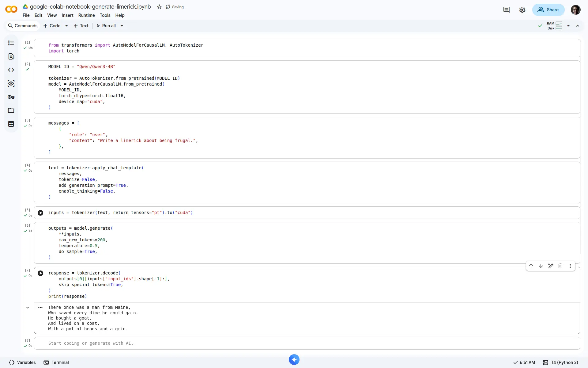
Task: Open the Variables panel
Action: click(22, 362)
